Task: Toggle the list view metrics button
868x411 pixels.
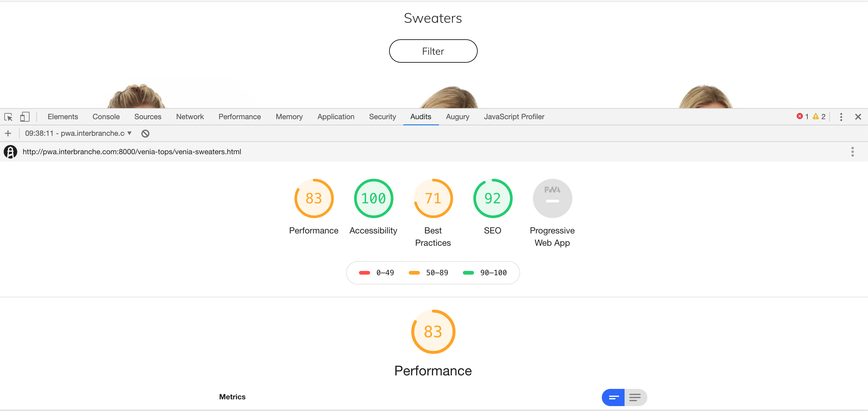Action: pos(635,397)
